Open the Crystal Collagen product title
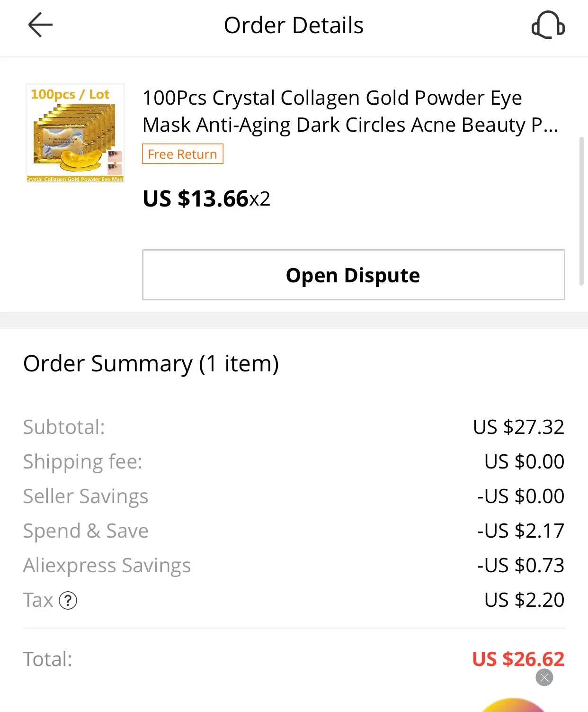Screen dimensions: 588x712 tap(350, 111)
